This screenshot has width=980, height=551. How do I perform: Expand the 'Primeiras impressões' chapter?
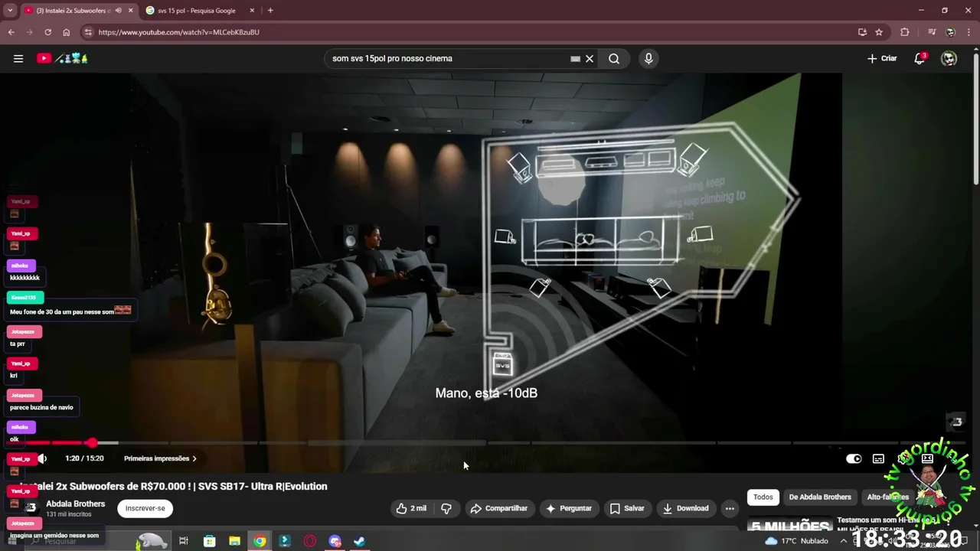click(160, 458)
